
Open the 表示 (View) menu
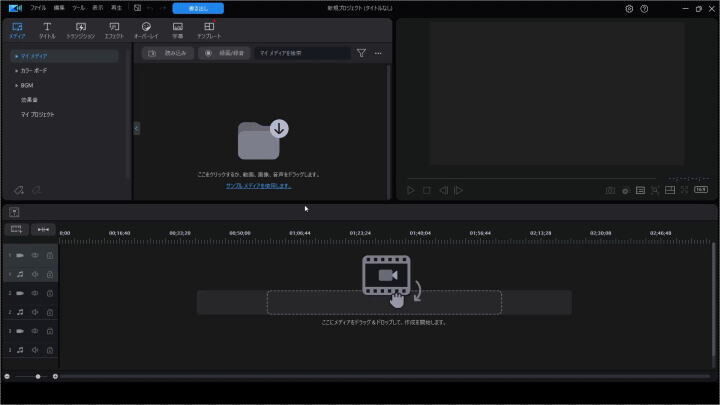click(98, 8)
